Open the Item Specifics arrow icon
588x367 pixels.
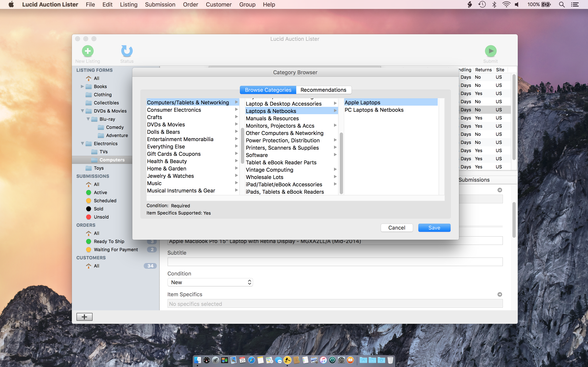click(500, 294)
